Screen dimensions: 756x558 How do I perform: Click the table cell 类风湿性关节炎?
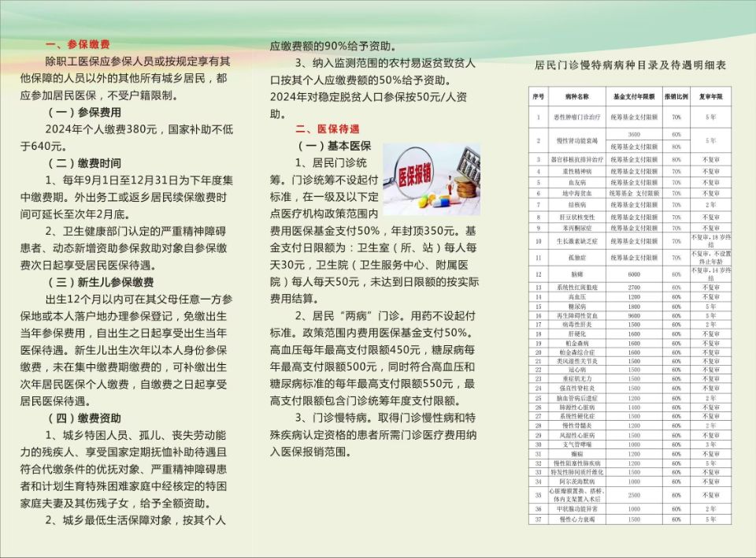577,361
